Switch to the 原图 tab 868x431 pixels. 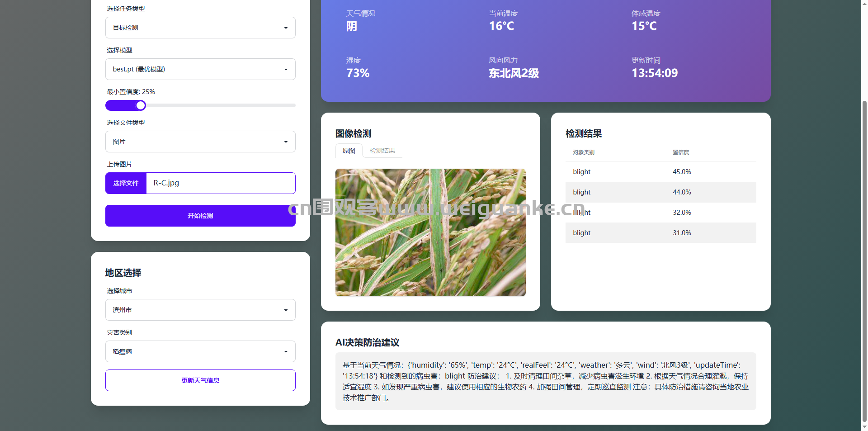pos(349,151)
